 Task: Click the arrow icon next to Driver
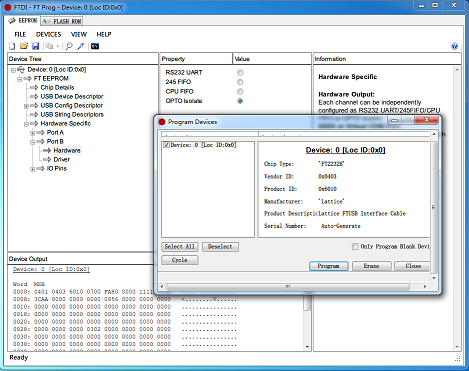point(47,160)
